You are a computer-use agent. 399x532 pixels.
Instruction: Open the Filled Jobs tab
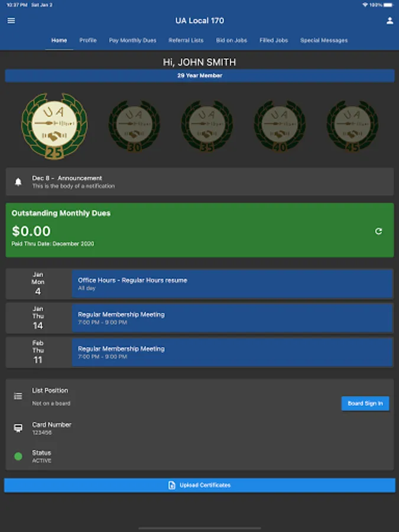274,40
